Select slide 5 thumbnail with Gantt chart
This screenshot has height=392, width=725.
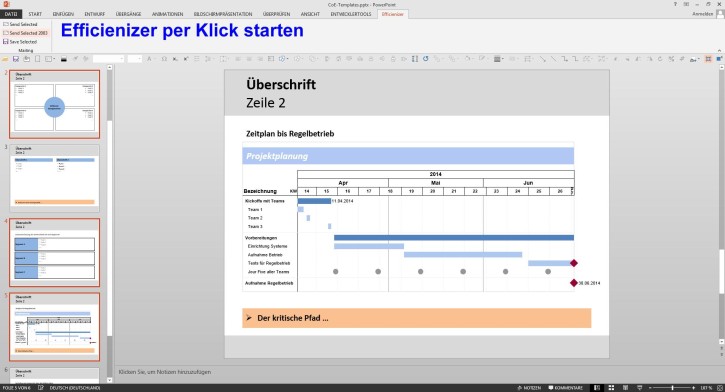55,327
